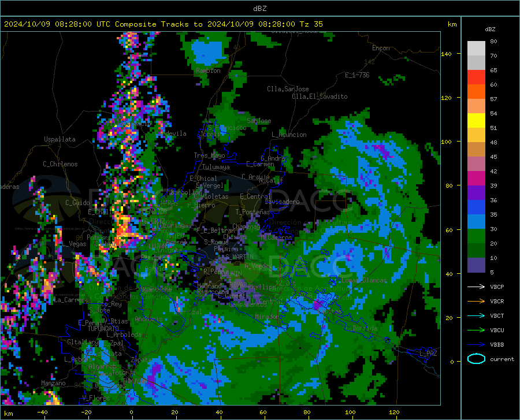Image resolution: width=520 pixels, height=420 pixels.
Task: Click the legend value 5
Action: tap(492, 273)
